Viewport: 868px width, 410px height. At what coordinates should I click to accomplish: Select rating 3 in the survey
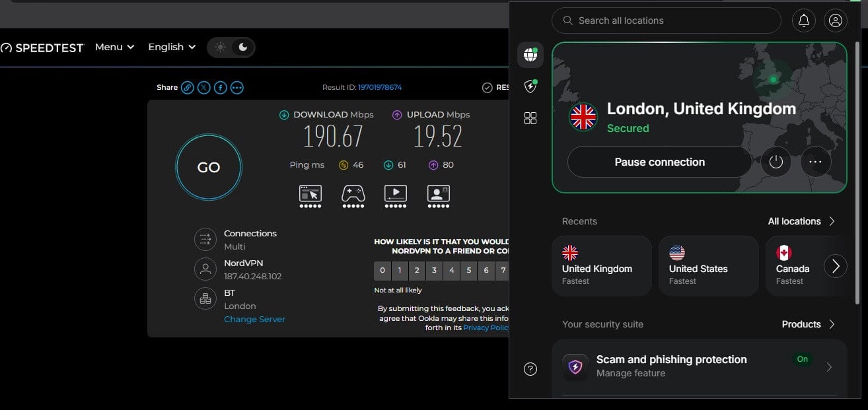coord(434,270)
